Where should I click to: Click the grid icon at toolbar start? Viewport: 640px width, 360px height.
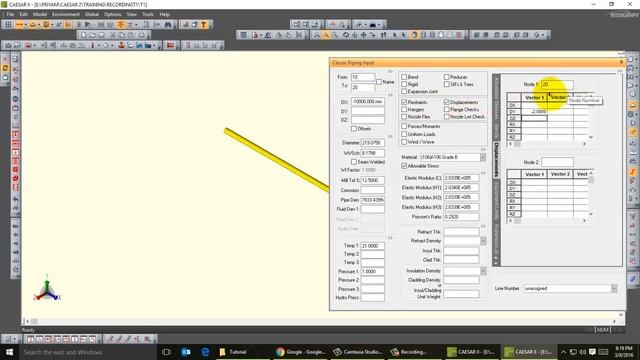pyautogui.click(x=8, y=25)
